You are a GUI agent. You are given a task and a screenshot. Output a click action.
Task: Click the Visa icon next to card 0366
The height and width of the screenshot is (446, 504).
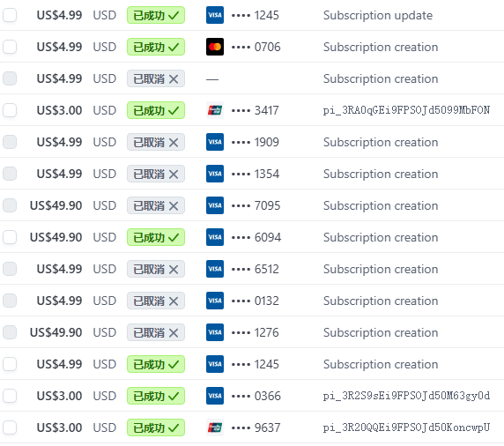point(215,396)
